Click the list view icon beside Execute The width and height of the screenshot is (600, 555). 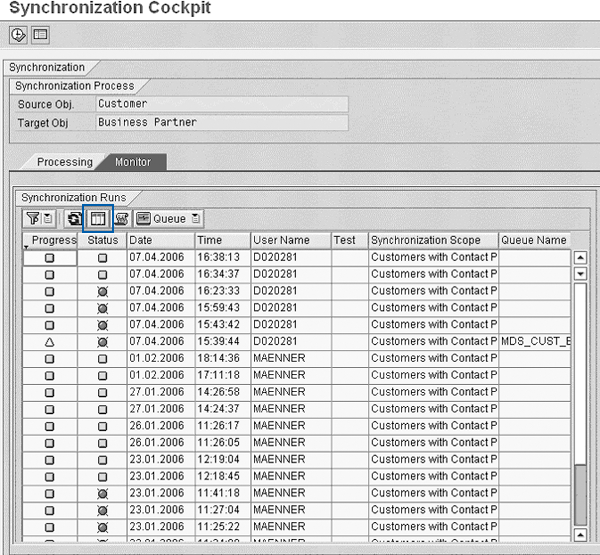pos(40,34)
